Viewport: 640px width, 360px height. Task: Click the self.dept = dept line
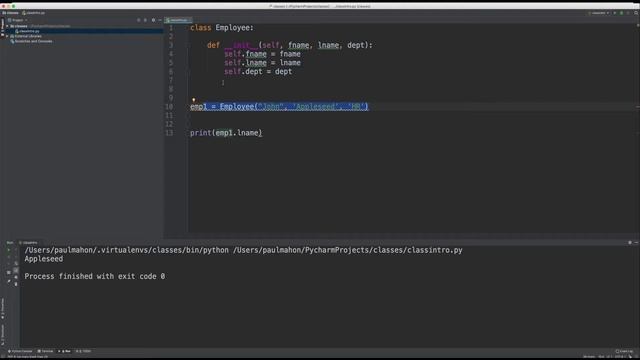[x=258, y=71]
